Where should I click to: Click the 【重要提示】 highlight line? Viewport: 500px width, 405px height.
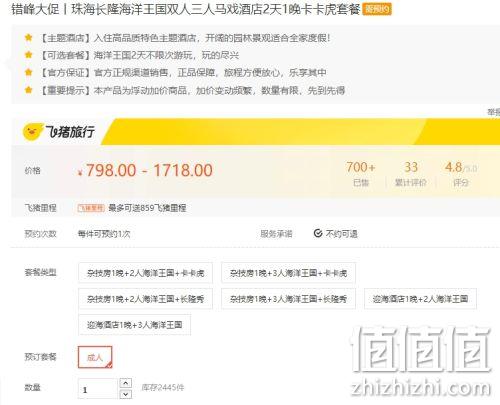click(192, 90)
